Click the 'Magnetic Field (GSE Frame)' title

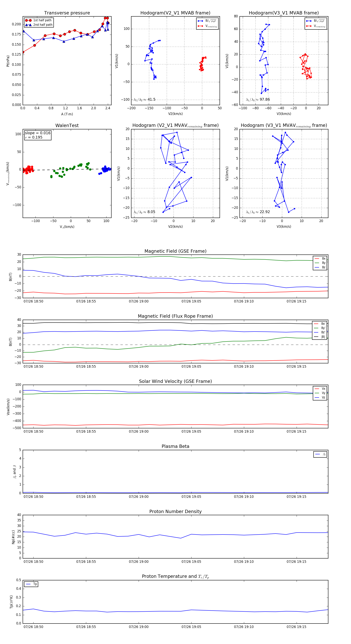click(x=175, y=251)
